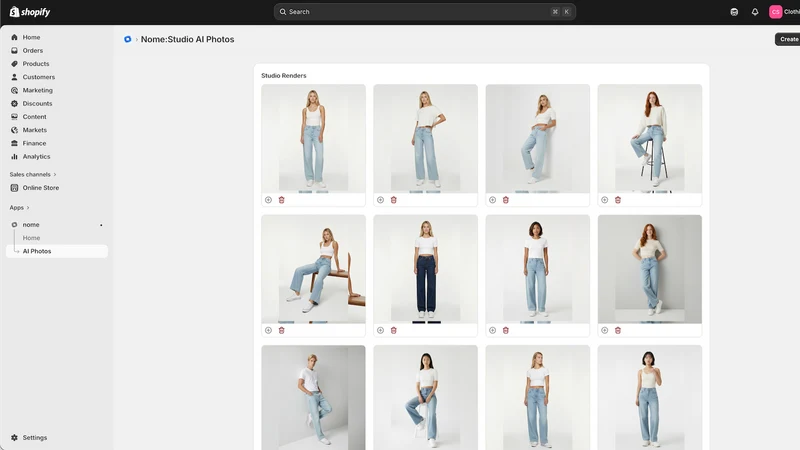Screen dimensions: 800x450
Task: Open the notifications bell in the top bar
Action: point(755,12)
